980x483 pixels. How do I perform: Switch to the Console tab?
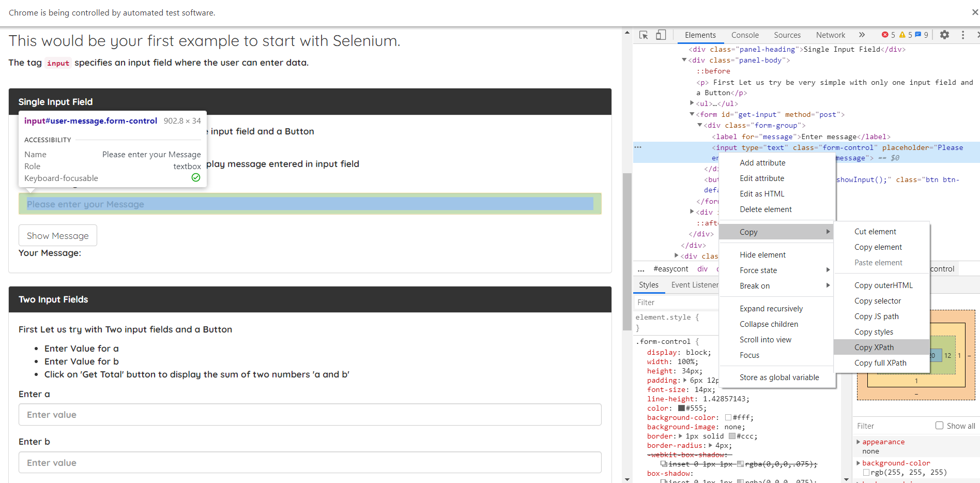tap(745, 35)
